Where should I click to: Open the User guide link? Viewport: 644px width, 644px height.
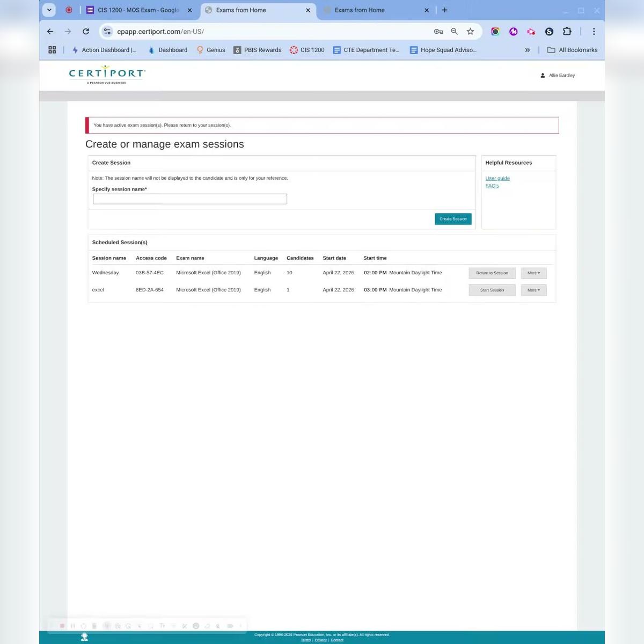pyautogui.click(x=497, y=178)
